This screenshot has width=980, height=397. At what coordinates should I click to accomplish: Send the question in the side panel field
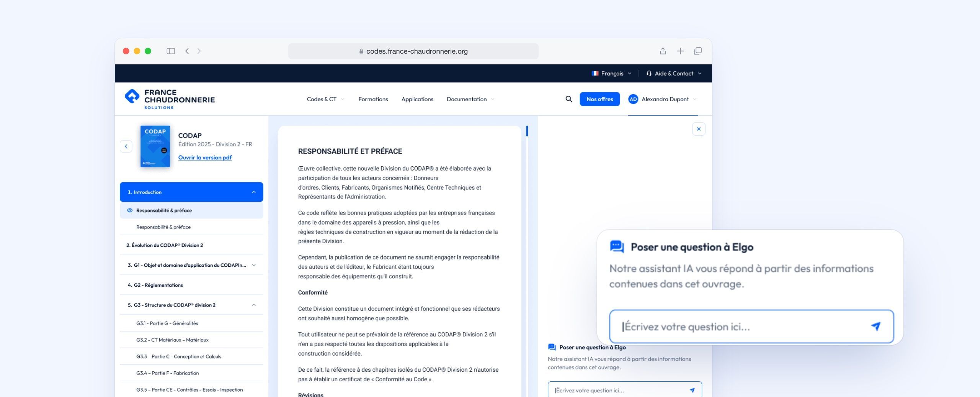692,390
